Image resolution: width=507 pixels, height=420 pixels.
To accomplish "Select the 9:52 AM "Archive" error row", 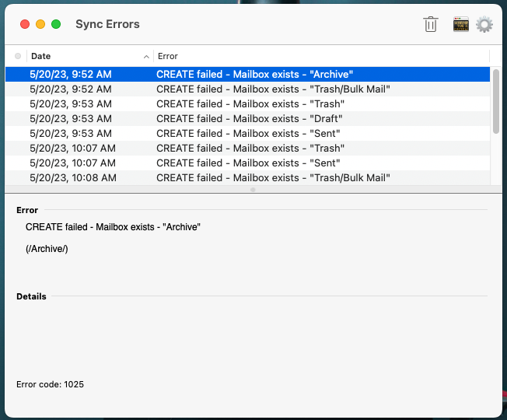I will 247,75.
